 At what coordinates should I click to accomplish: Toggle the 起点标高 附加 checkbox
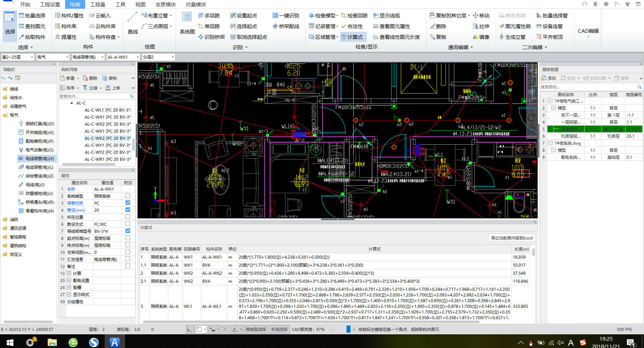point(128,238)
